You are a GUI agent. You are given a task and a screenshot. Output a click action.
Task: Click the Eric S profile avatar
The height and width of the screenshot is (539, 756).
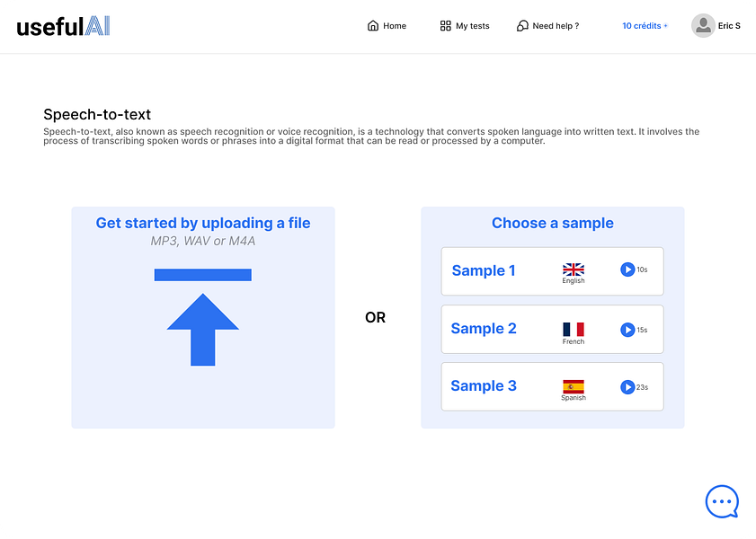pyautogui.click(x=703, y=25)
